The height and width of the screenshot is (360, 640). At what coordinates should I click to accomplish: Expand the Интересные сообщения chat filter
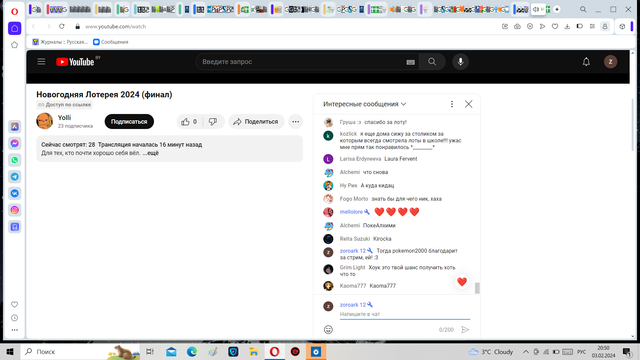[364, 104]
